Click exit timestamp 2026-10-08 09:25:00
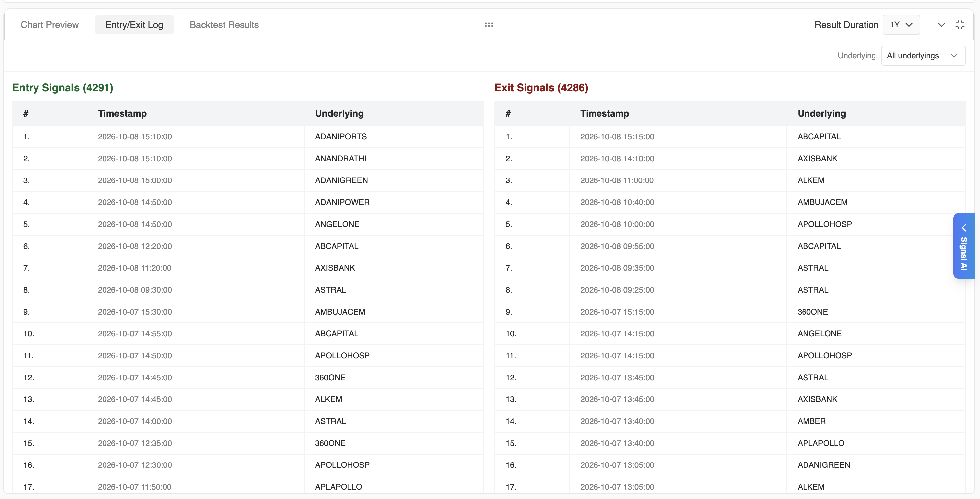Image resolution: width=980 pixels, height=499 pixels. tap(617, 290)
